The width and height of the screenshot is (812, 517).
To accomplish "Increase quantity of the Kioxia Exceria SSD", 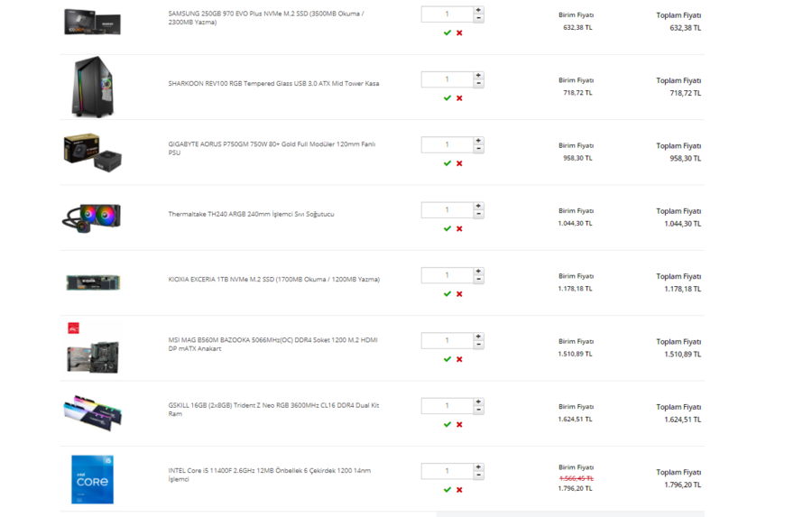I will [x=478, y=272].
